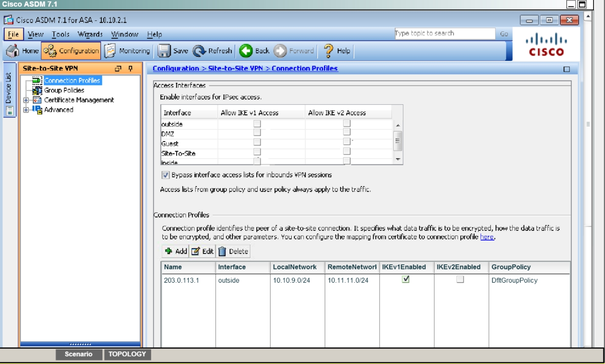Enable IKEv2 for the 203.0.113.1 profile
Image resolution: width=605 pixels, height=364 pixels.
point(460,279)
